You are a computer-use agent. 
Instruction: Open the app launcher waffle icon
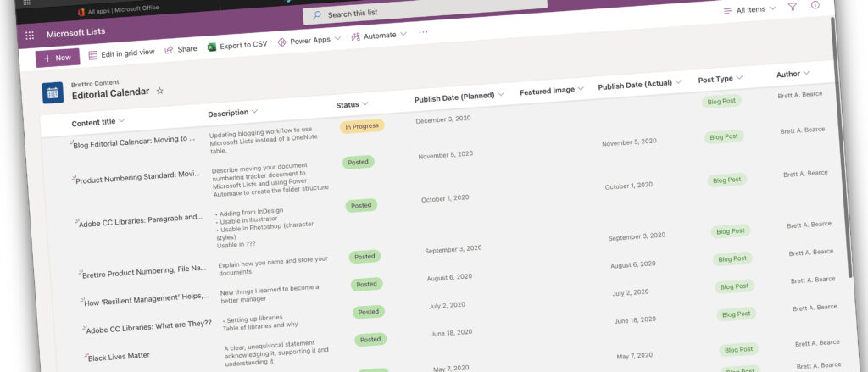[x=30, y=36]
